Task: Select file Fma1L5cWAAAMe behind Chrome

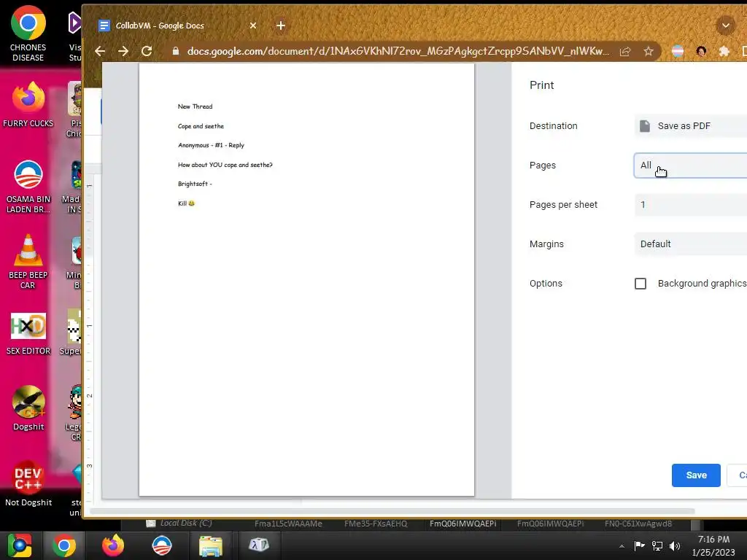Action: (x=288, y=524)
